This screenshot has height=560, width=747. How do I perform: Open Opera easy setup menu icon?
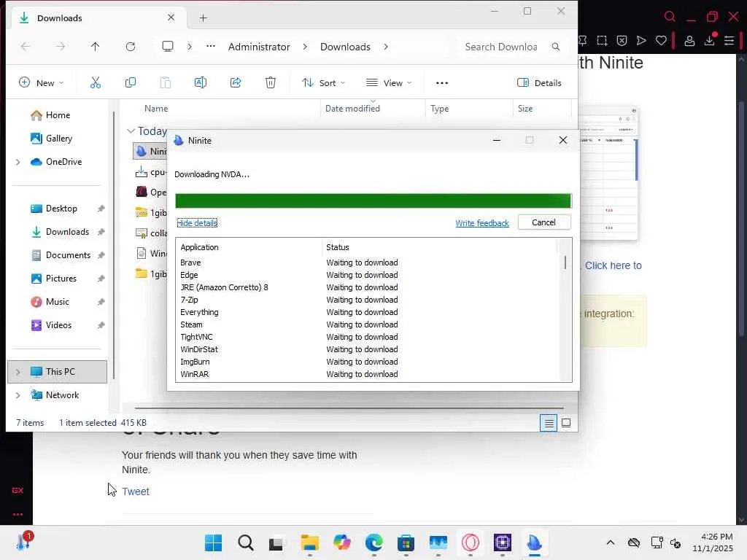[729, 41]
